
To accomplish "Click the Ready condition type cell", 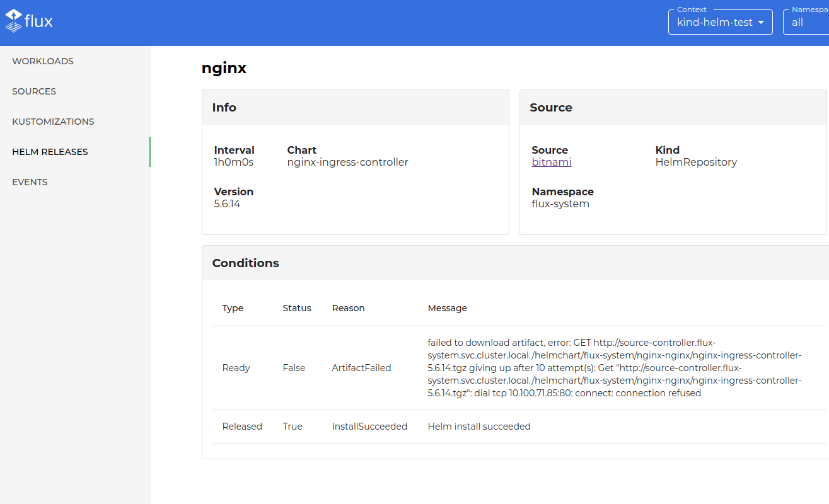I will pyautogui.click(x=236, y=368).
